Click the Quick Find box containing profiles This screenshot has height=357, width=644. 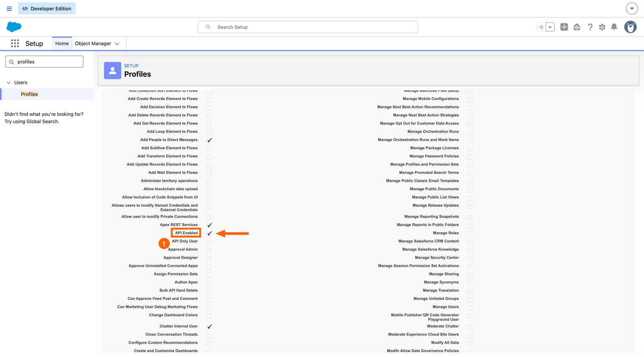pos(44,62)
